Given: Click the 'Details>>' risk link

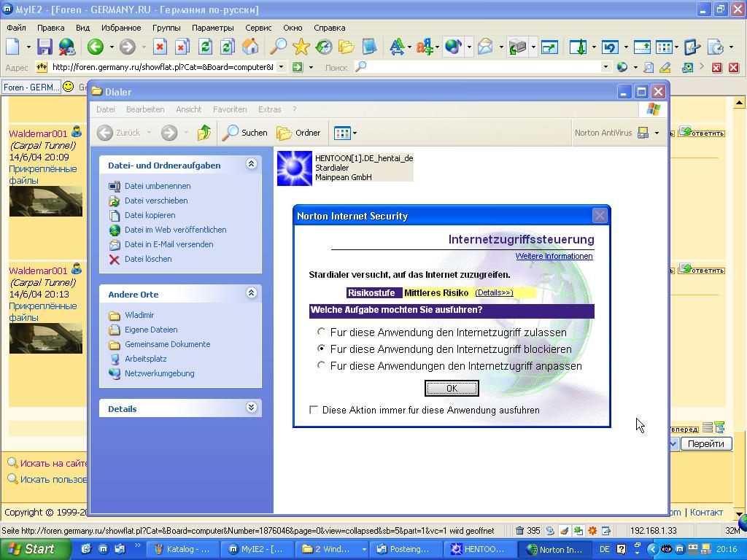Looking at the screenshot, I should pyautogui.click(x=494, y=292).
